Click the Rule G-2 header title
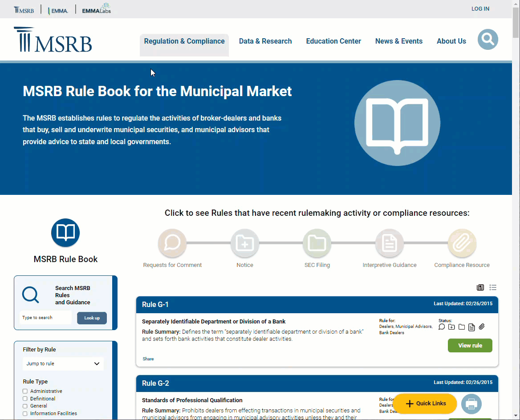This screenshot has width=520, height=420. [x=155, y=383]
